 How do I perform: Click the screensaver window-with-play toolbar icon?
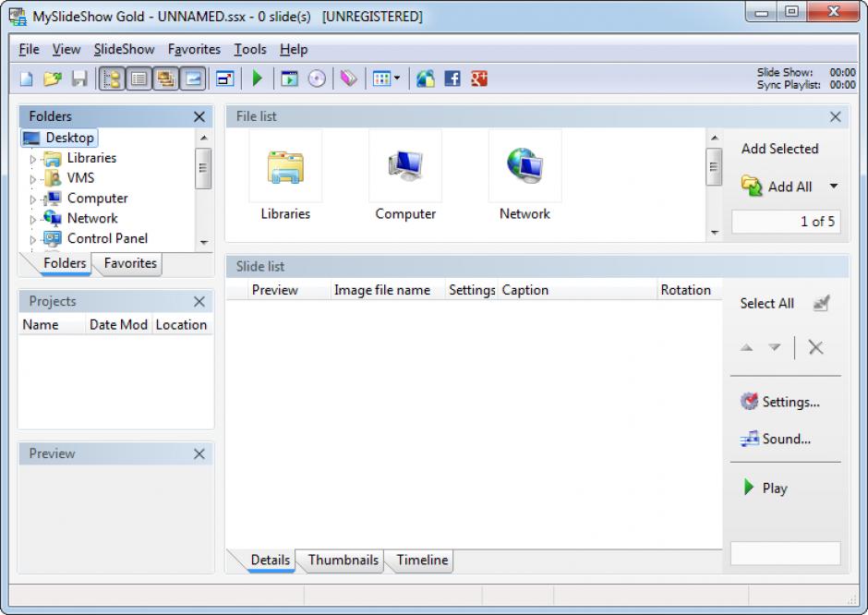pyautogui.click(x=289, y=79)
